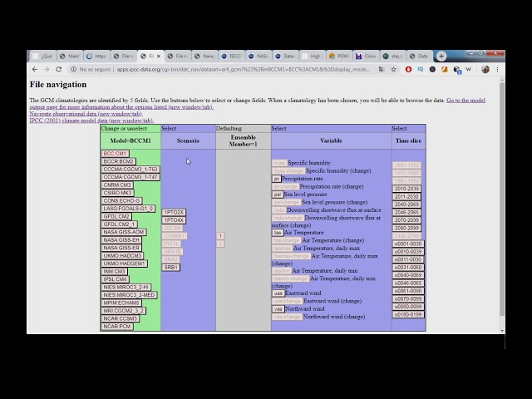The height and width of the screenshot is (399, 532).
Task: Open 'Navigate observational data' link
Action: click(86, 114)
